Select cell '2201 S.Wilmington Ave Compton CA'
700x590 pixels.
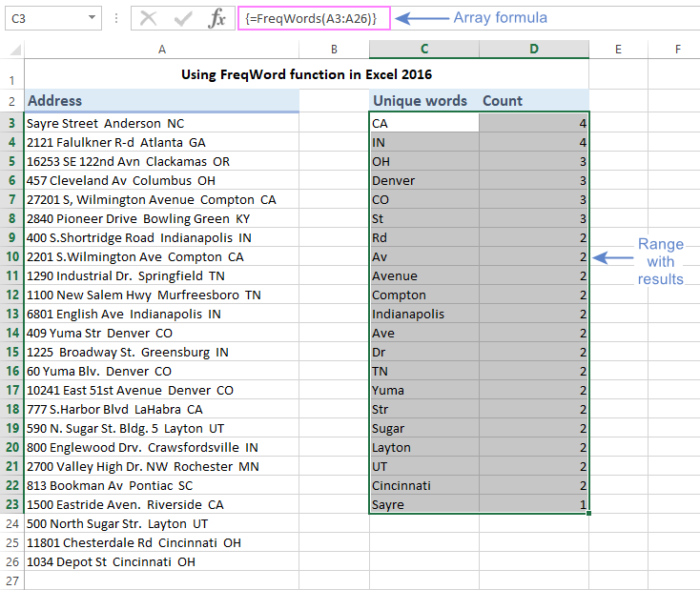[x=161, y=256]
